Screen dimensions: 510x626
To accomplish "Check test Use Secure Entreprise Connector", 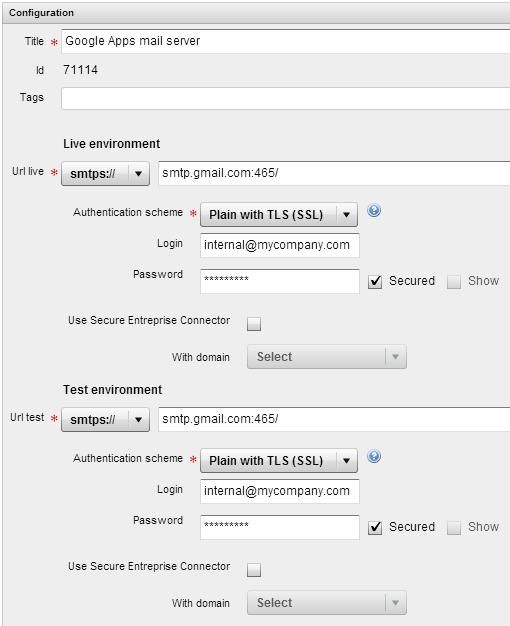I will 254,570.
